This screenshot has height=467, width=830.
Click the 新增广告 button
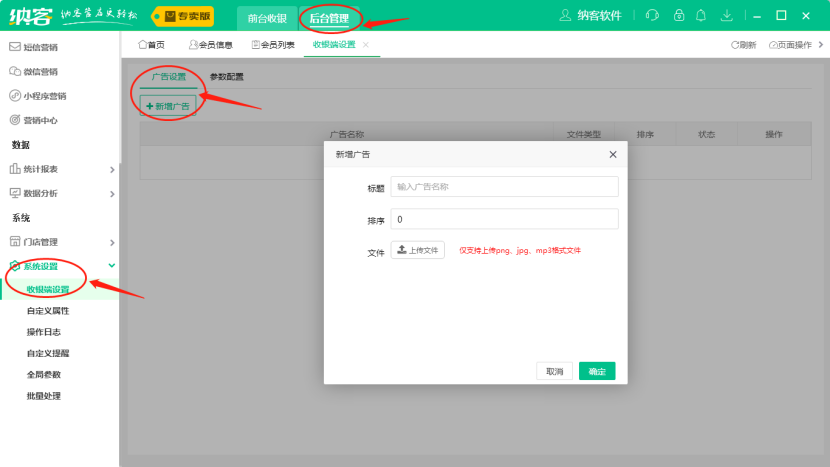[168, 106]
